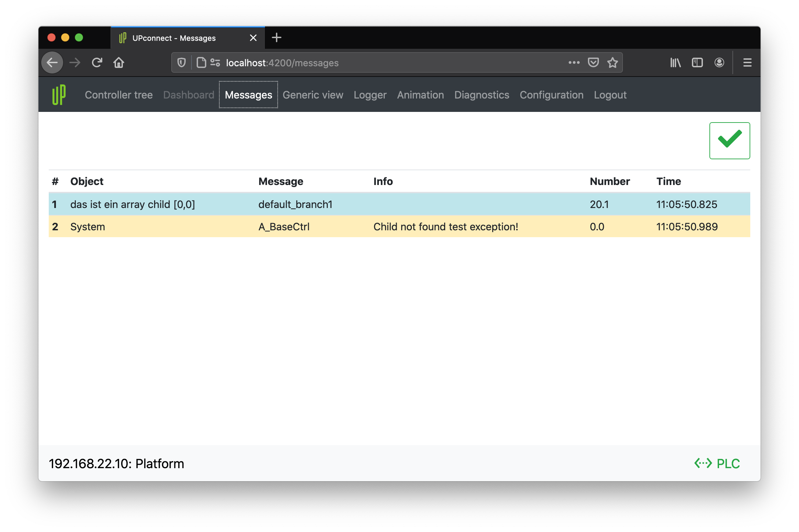Switch to the Controller tree tab

coord(119,95)
